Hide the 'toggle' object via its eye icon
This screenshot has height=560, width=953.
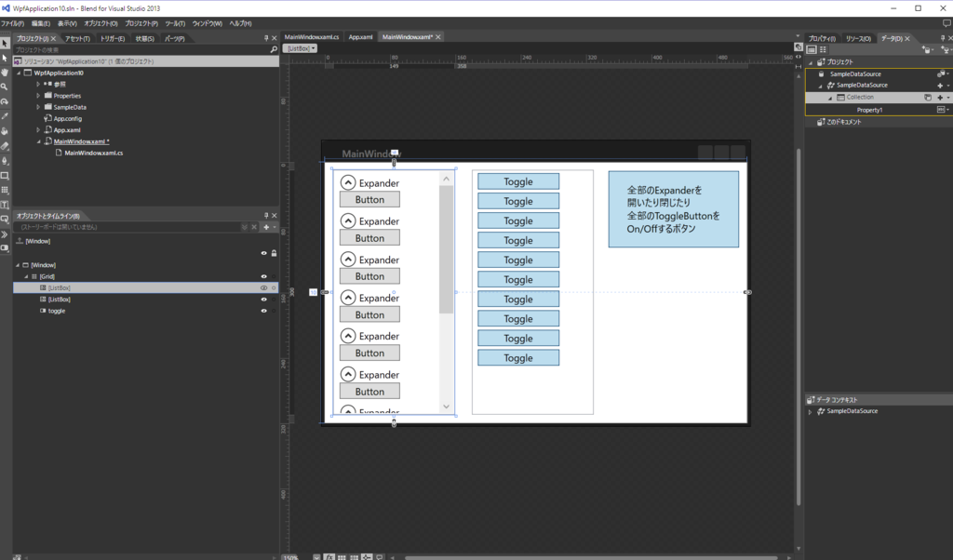click(x=263, y=310)
